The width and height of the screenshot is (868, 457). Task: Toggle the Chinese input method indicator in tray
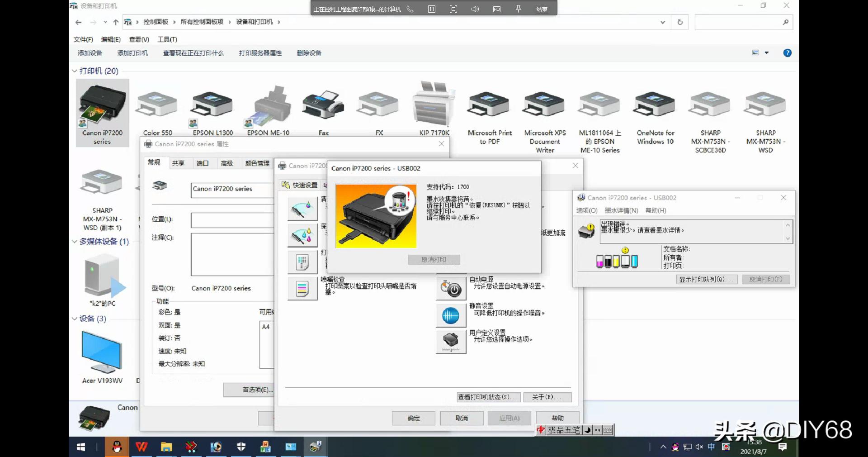711,447
